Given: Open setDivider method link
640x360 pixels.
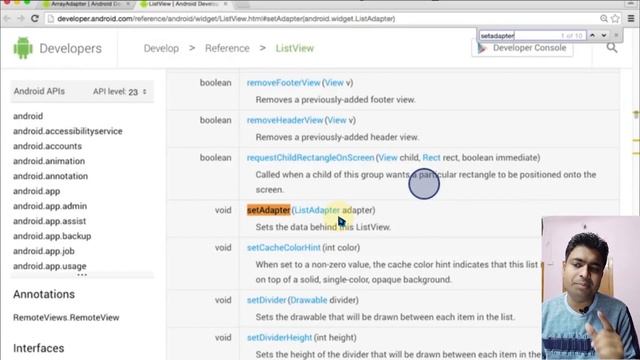Looking at the screenshot, I should point(266,300).
